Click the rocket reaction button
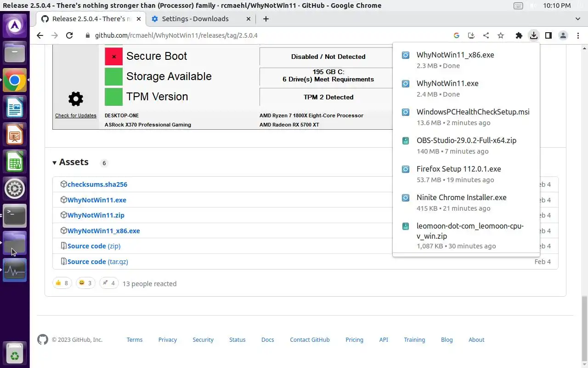 [109, 283]
